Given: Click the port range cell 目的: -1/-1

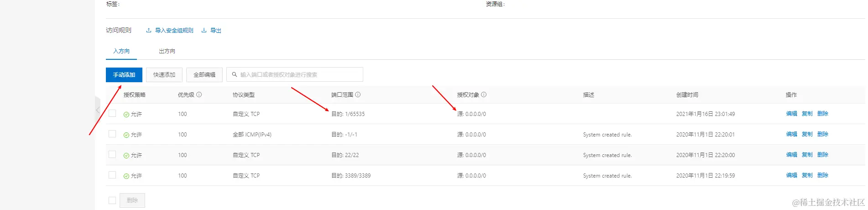Looking at the screenshot, I should 345,135.
